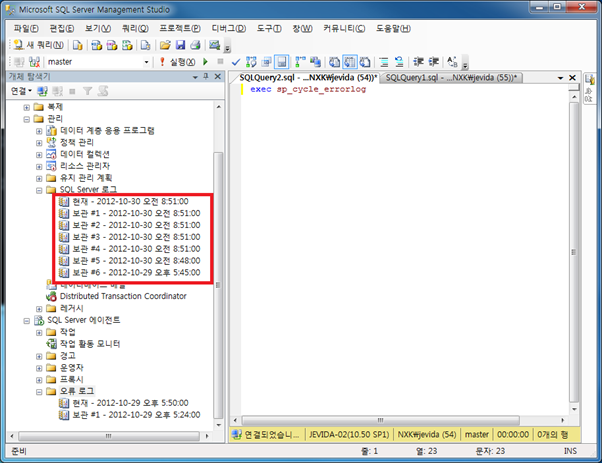
Task: Click the Display Estimated Execution Plan icon
Action: (251, 62)
